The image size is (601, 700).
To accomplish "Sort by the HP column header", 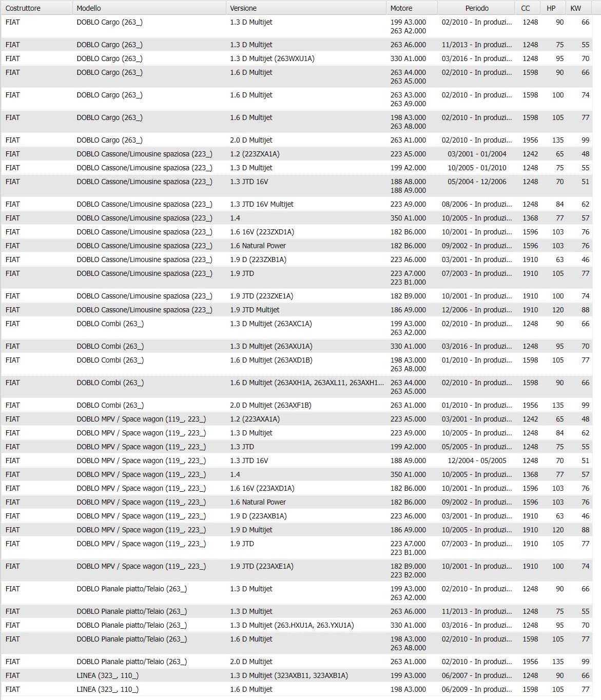I will coord(553,8).
